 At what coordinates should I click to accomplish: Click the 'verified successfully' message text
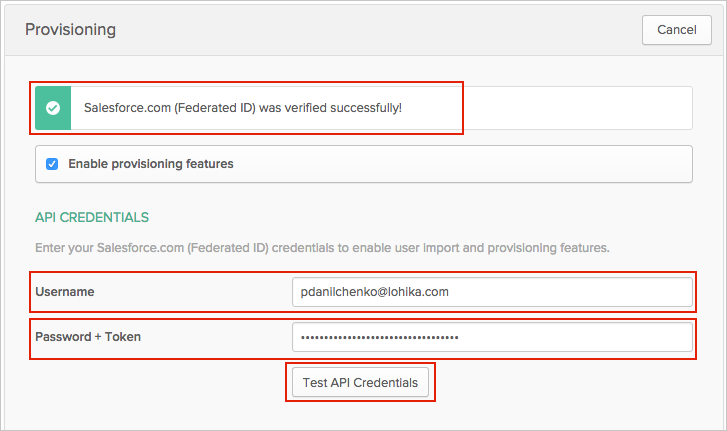[243, 108]
